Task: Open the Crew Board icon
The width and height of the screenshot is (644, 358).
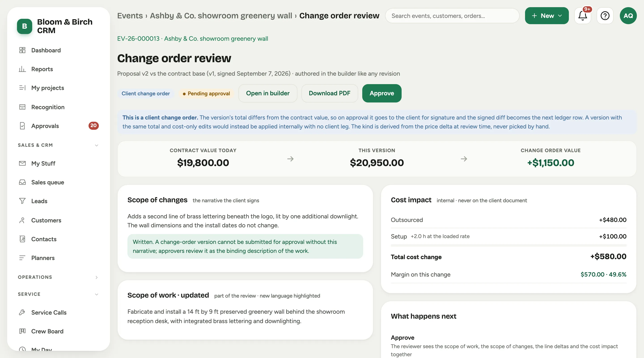Action: [x=22, y=331]
